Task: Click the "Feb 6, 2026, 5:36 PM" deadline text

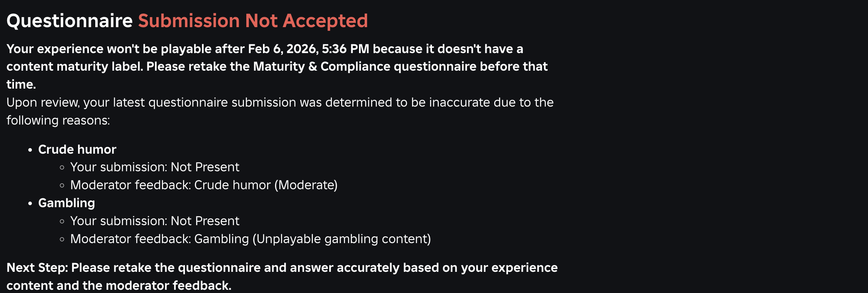Action: coord(308,49)
